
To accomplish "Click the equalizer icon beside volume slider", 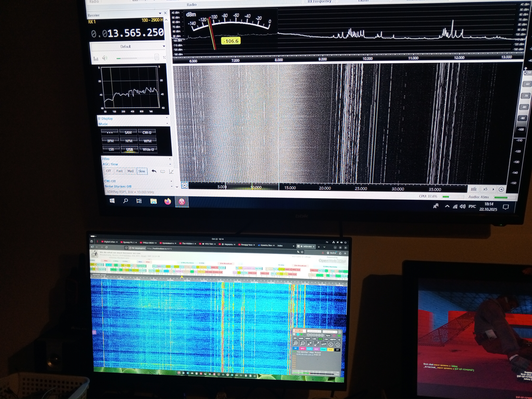I will [x=96, y=58].
